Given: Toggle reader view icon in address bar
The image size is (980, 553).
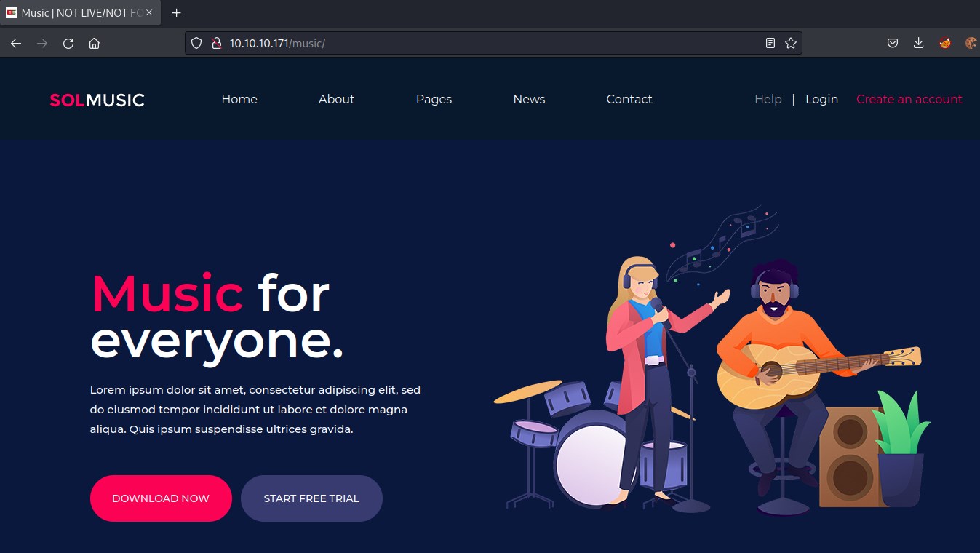Looking at the screenshot, I should (x=770, y=44).
